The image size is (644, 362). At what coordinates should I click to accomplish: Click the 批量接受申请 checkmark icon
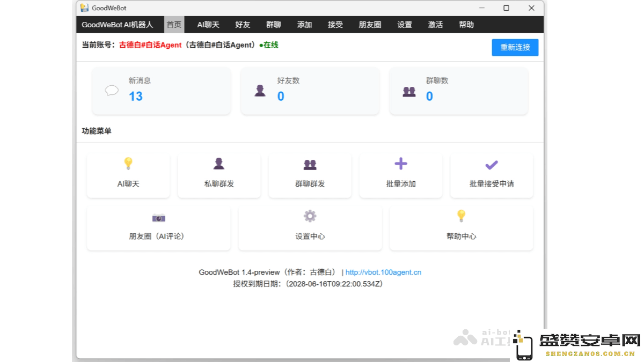(x=492, y=165)
